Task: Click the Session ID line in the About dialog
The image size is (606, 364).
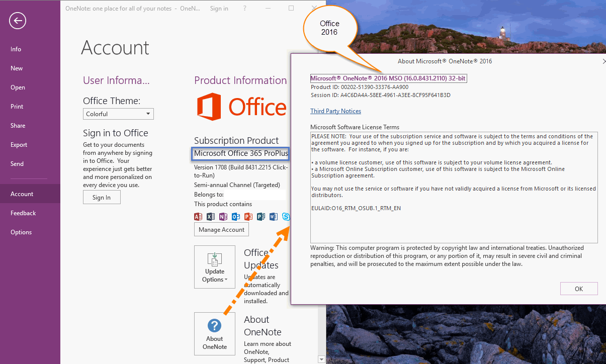Action: [380, 95]
